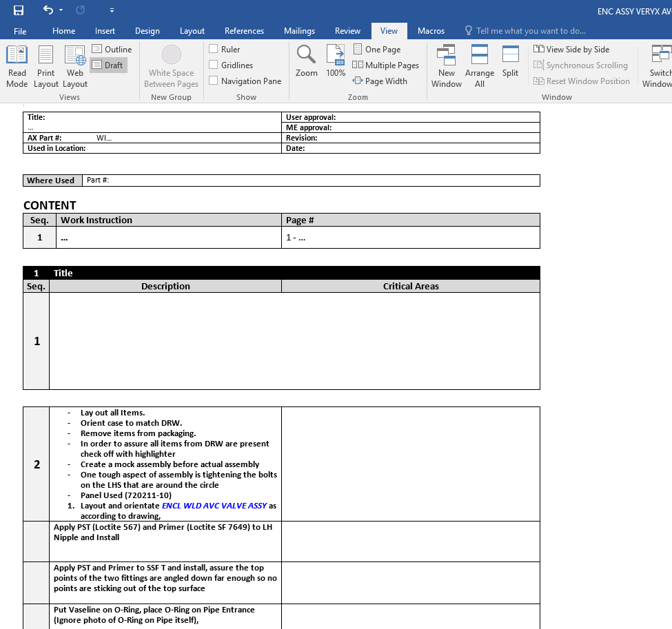Image resolution: width=672 pixels, height=629 pixels.
Task: Open the Undo history dropdown arrow
Action: (x=61, y=10)
